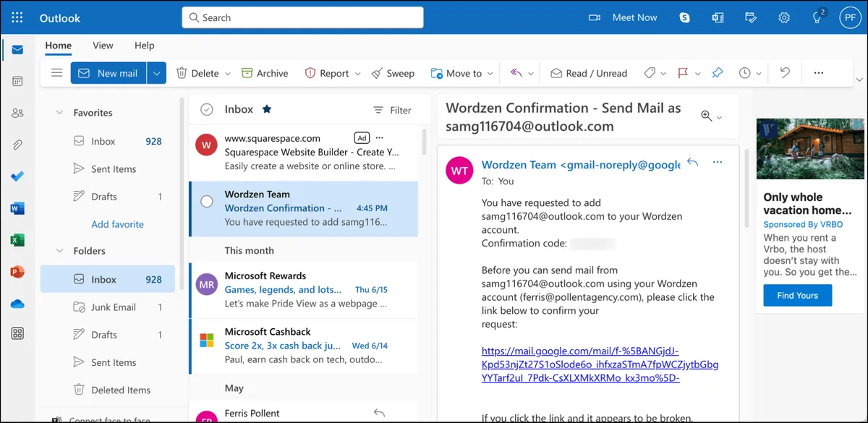The height and width of the screenshot is (423, 868).
Task: Open More actions ellipsis in reading pane
Action: click(718, 162)
